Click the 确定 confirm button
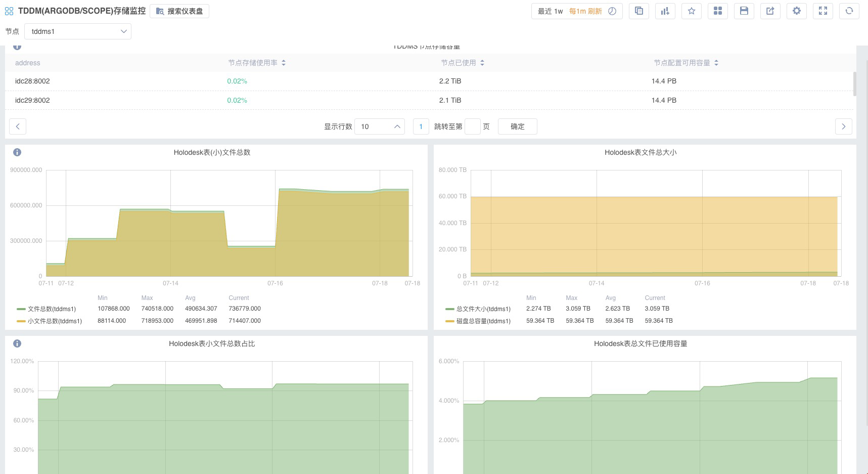868x474 pixels. (x=517, y=126)
